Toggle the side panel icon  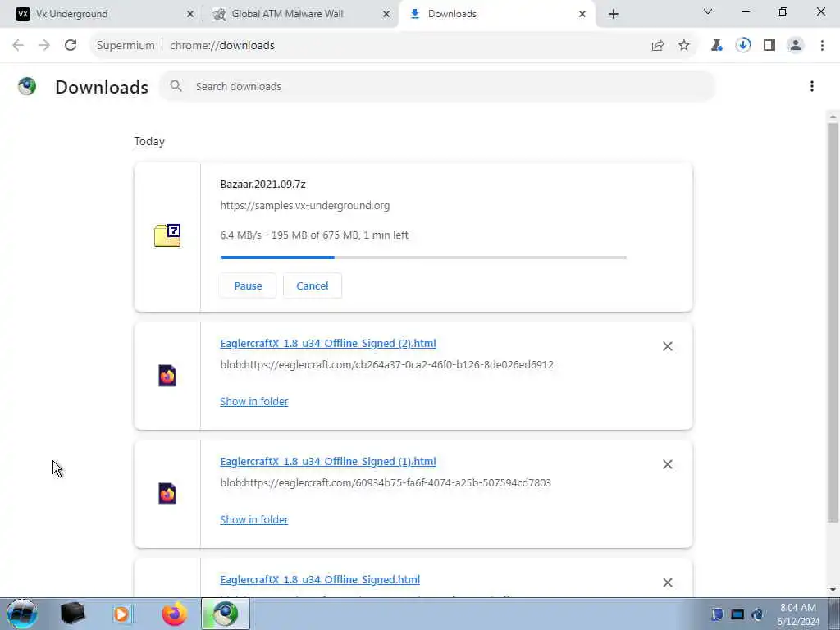[769, 46]
